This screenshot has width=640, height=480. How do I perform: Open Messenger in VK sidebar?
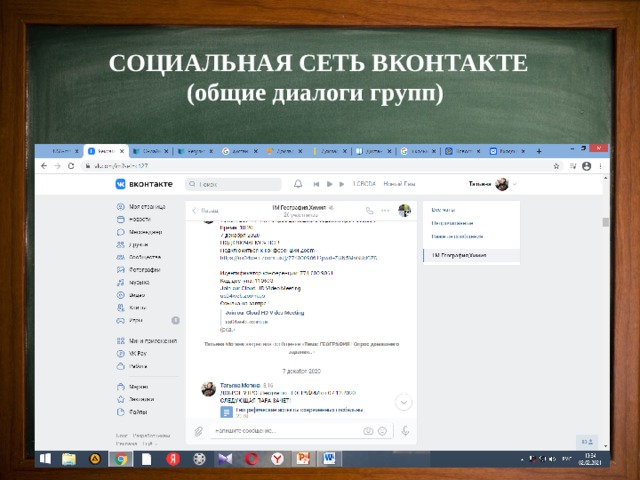139,232
